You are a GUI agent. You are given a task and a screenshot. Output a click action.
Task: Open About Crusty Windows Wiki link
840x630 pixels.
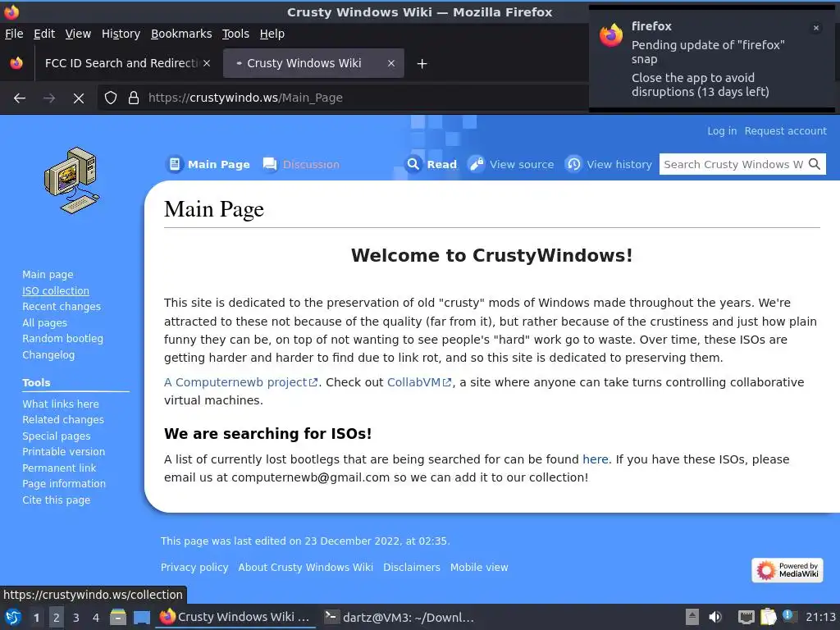[305, 568]
